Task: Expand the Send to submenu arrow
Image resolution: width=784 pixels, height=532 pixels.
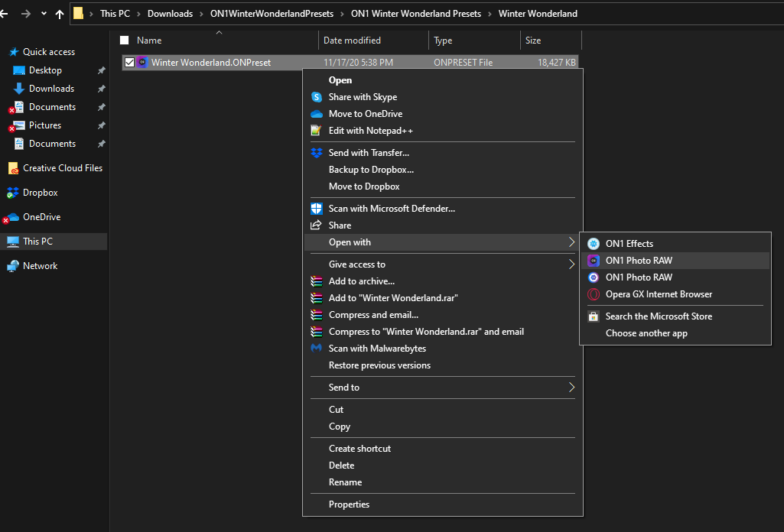Action: (x=571, y=388)
